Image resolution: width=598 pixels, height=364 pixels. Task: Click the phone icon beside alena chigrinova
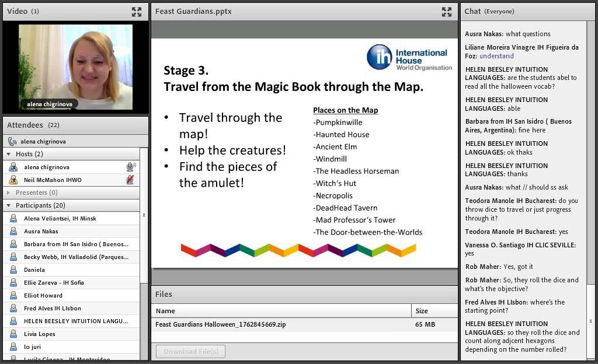12,142
